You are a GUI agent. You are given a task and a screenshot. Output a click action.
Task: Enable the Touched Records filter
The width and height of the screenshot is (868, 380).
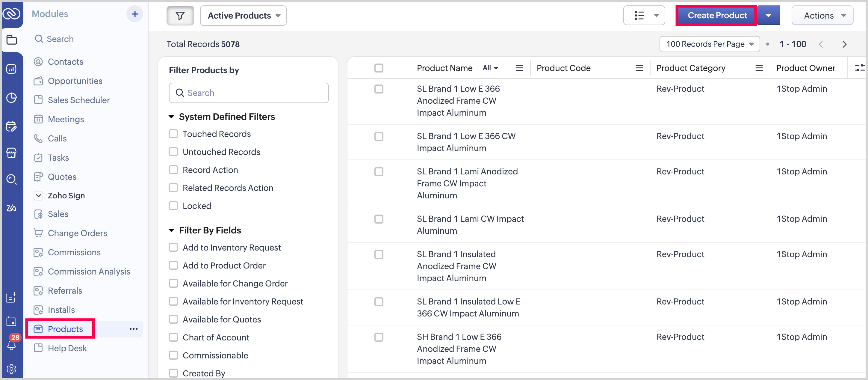pos(173,134)
